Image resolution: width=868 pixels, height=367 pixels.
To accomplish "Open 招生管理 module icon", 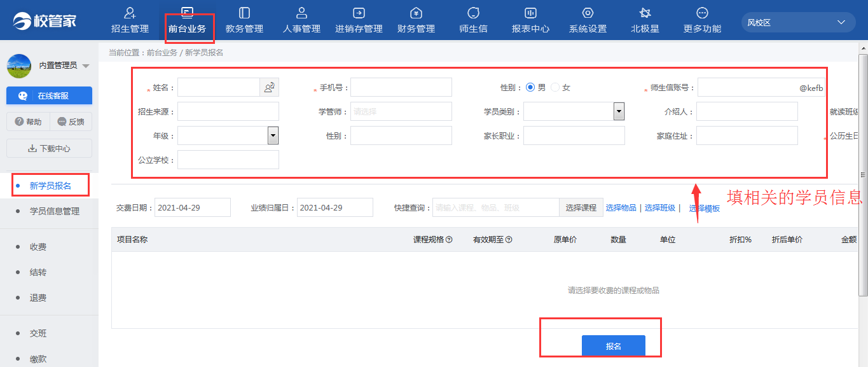I will click(130, 13).
